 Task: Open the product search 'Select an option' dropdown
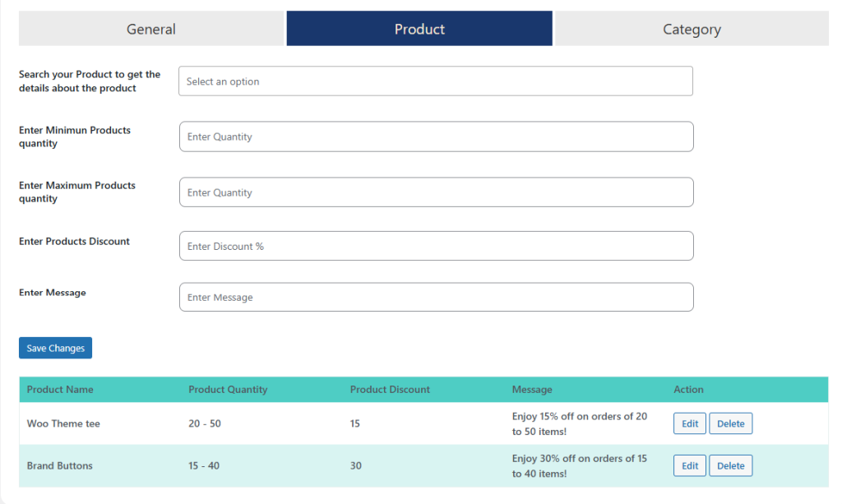pos(435,81)
